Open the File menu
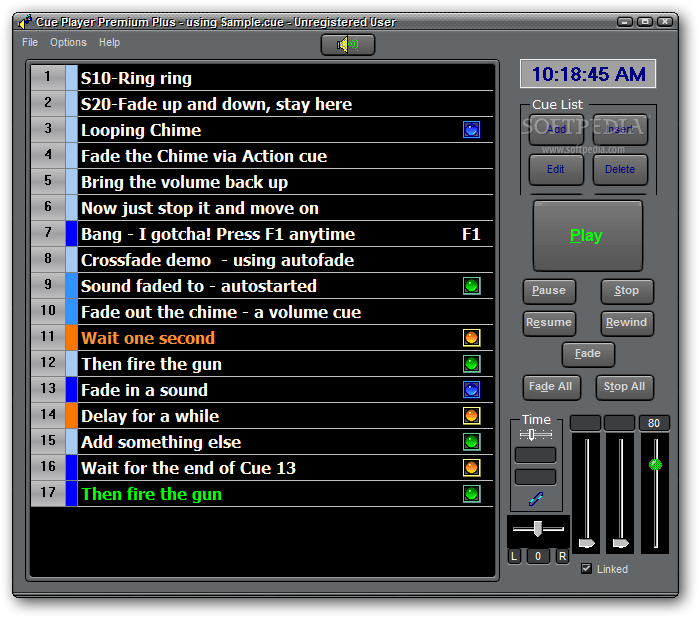Image resolution: width=699 pixels, height=618 pixels. [30, 42]
